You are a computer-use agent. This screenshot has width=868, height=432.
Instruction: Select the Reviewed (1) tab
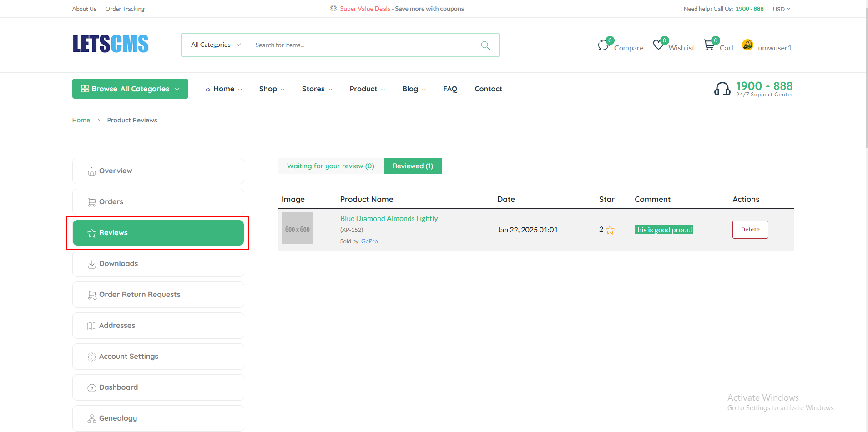point(413,166)
